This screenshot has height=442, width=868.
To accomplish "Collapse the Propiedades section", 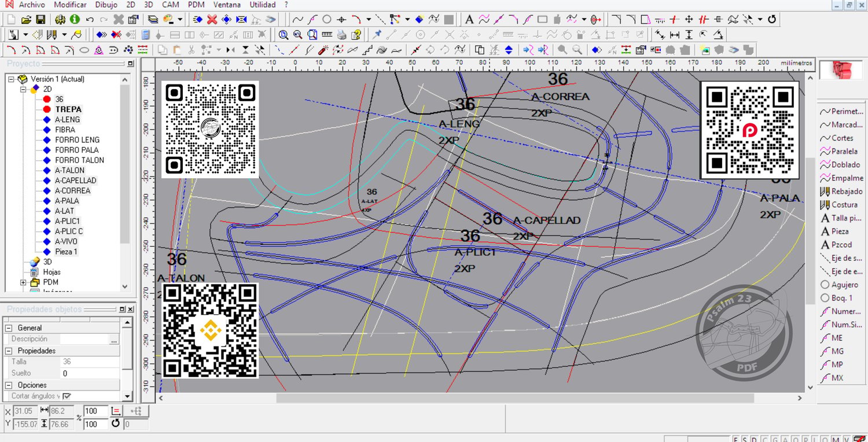I will [x=9, y=351].
